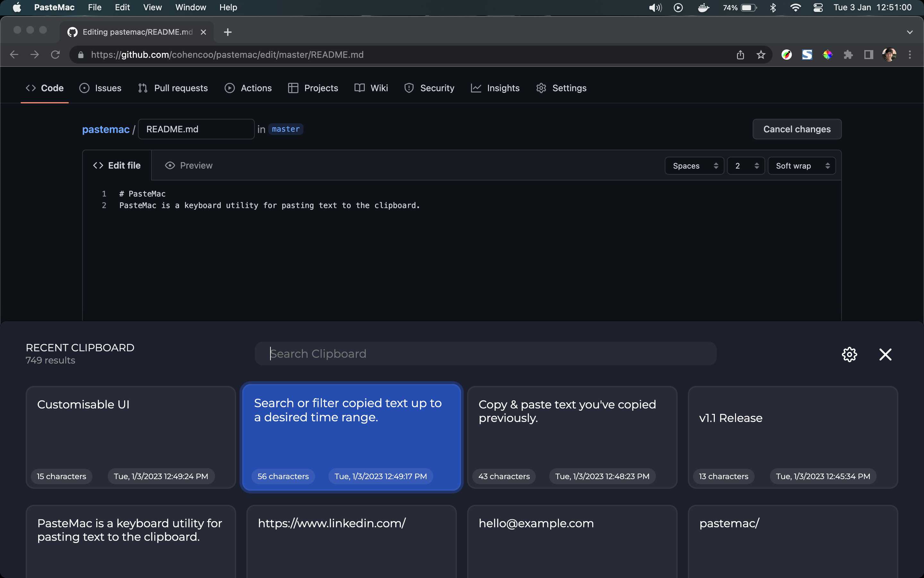Click the Bluetooth menu bar icon
924x578 pixels.
[x=773, y=8]
